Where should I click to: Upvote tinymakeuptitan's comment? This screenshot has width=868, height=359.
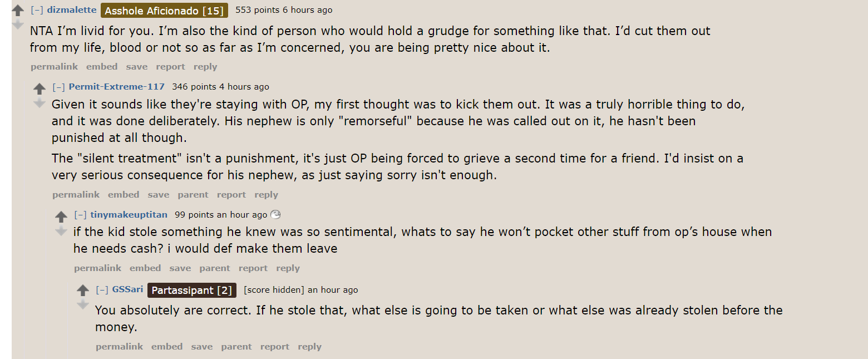(61, 217)
